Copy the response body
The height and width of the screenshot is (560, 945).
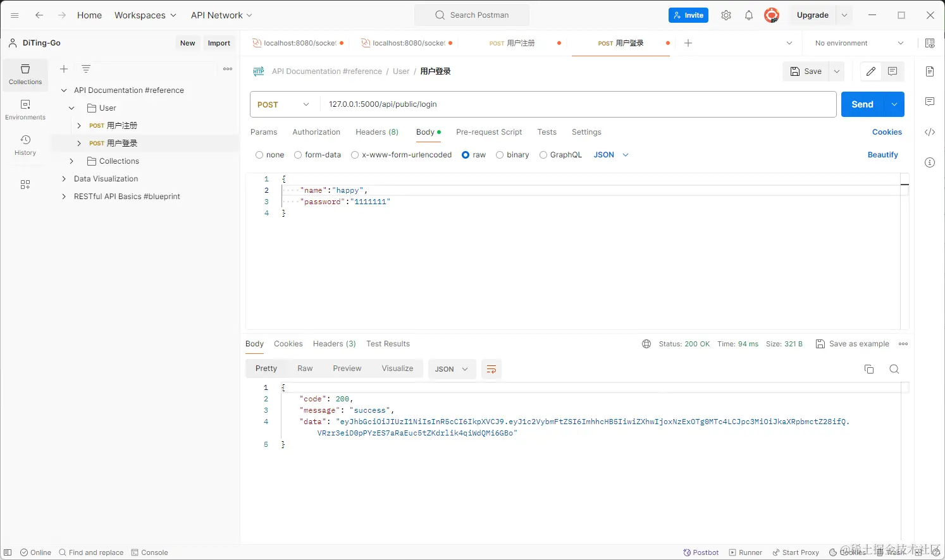(869, 369)
